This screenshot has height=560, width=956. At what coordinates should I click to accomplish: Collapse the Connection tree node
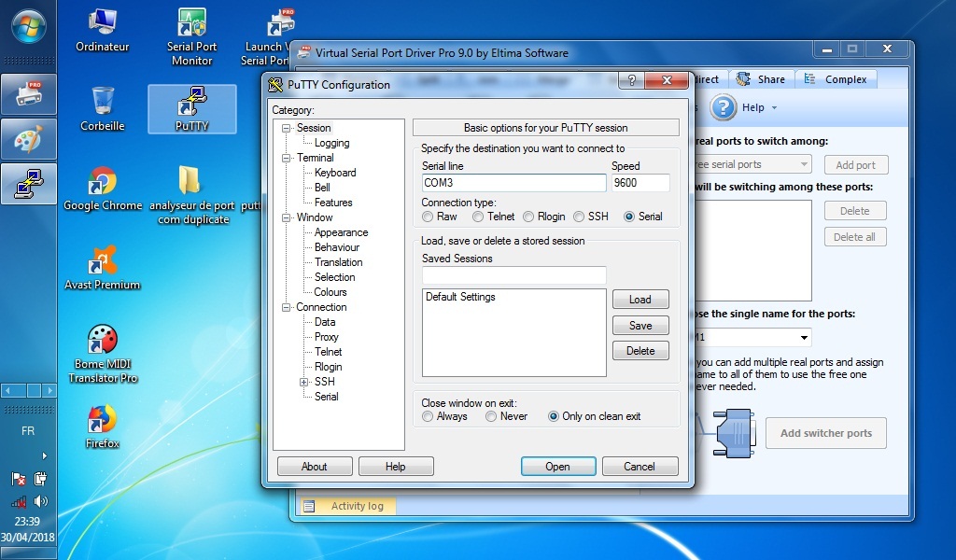pyautogui.click(x=286, y=308)
